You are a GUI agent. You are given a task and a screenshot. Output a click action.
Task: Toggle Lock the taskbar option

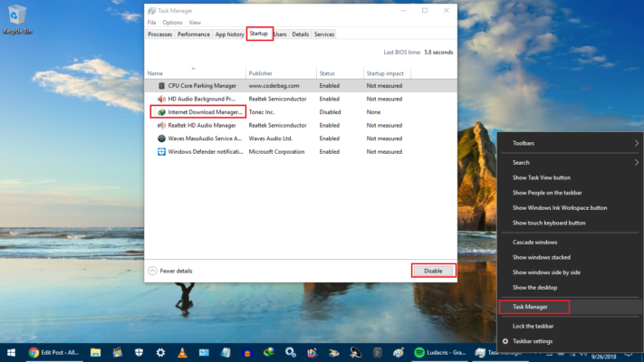534,326
